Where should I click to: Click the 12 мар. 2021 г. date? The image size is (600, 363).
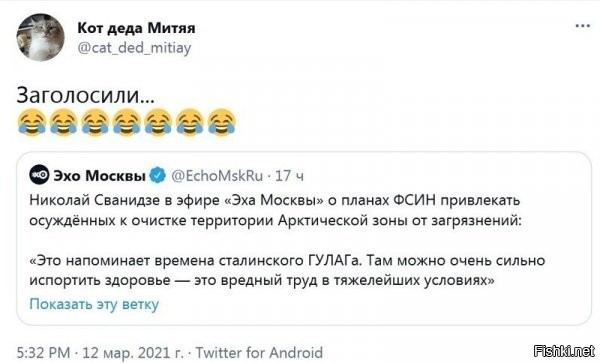pos(133,352)
